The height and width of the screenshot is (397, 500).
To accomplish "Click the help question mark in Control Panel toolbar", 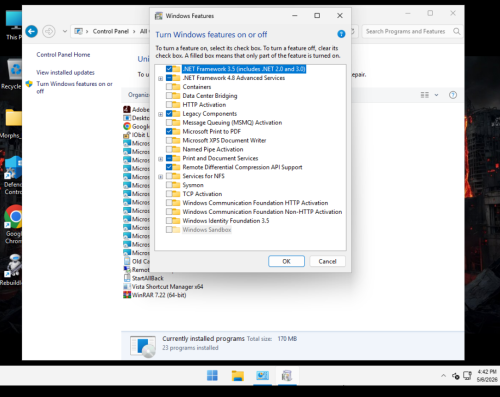I will [453, 95].
